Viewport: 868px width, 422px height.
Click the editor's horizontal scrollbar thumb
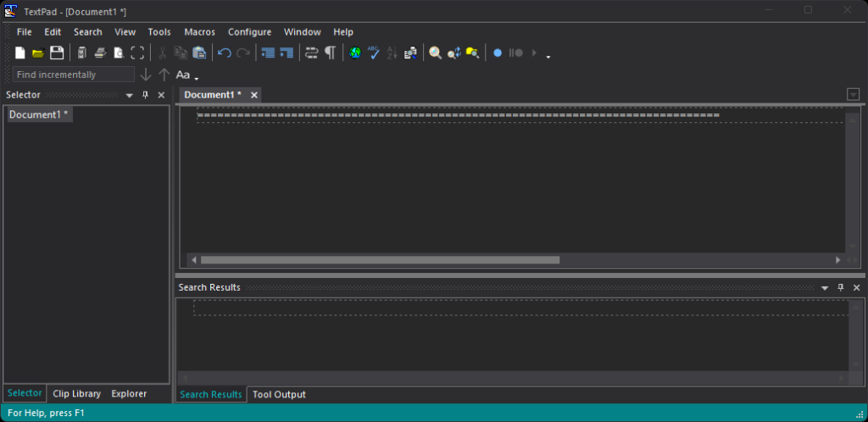(380, 260)
